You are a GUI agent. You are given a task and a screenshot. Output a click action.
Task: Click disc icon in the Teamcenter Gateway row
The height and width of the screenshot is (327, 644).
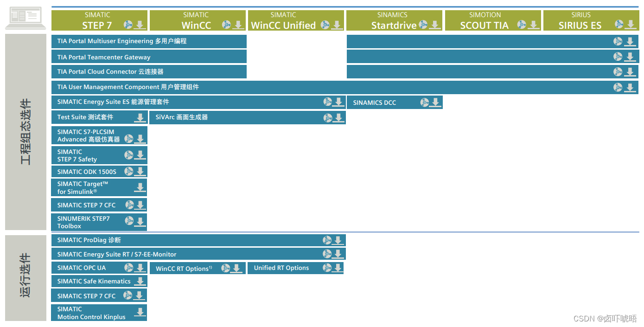click(618, 57)
